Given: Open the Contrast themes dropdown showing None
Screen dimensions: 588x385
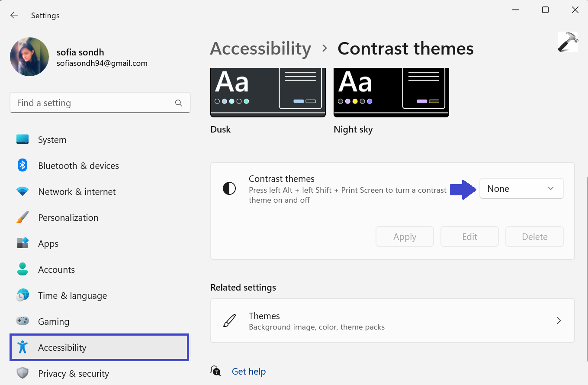Looking at the screenshot, I should 521,189.
